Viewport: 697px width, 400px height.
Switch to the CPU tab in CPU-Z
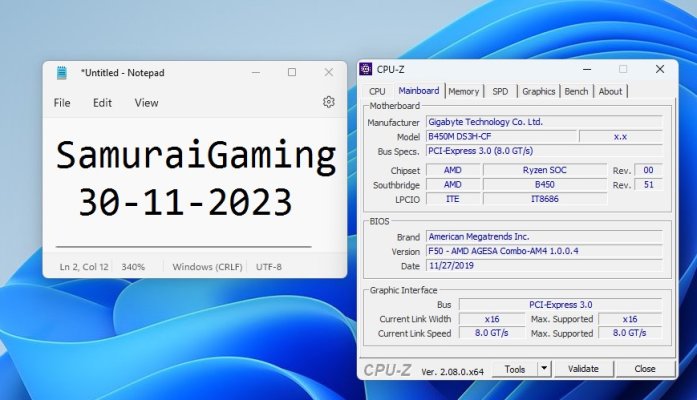(377, 92)
